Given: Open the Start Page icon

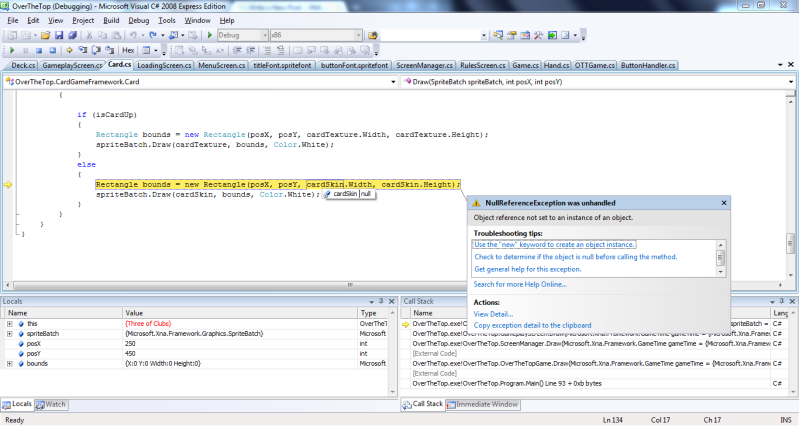Looking at the screenshot, I should pos(552,35).
